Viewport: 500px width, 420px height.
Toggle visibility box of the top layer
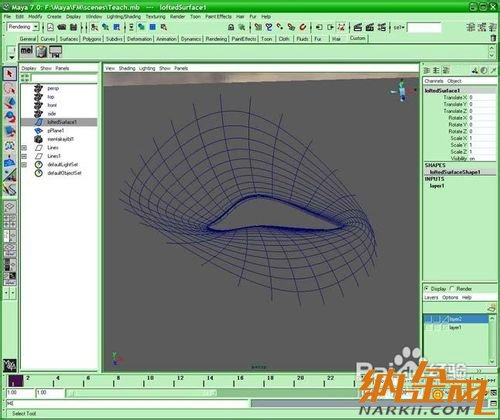pyautogui.click(x=428, y=319)
